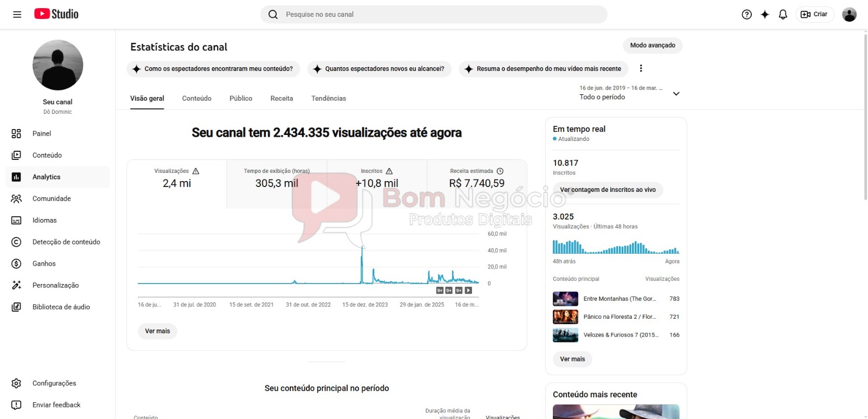Viewport: 868px width, 419px height.
Task: Open the Criar create menu
Action: [814, 15]
